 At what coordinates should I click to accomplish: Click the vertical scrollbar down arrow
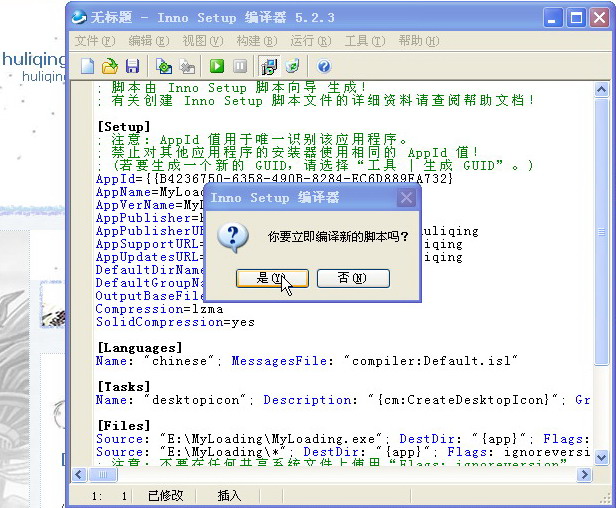pos(601,457)
